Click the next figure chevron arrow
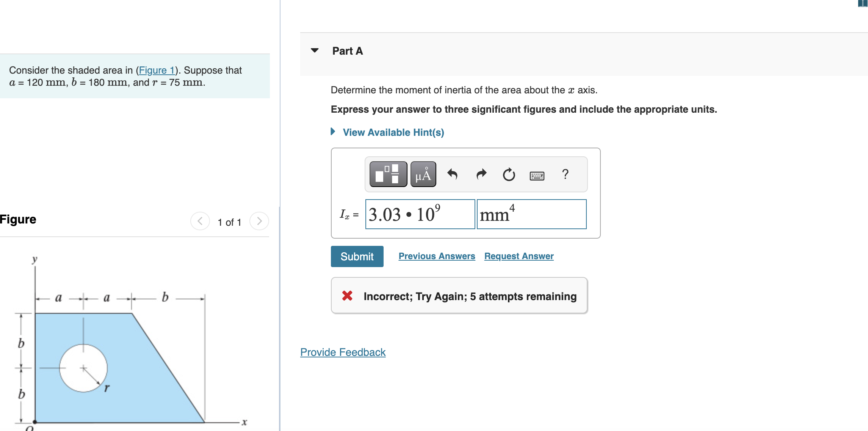Viewport: 868px width, 431px height. (x=259, y=222)
